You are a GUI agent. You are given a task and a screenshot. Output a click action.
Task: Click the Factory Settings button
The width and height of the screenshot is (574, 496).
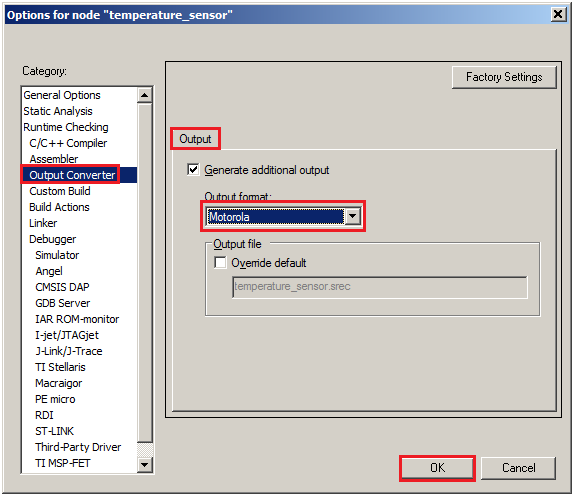tap(504, 77)
